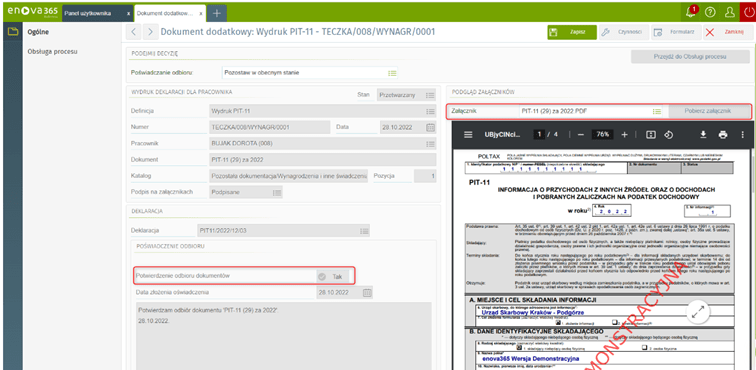756x370 pixels.
Task: Open the Formularz button
Action: pyautogui.click(x=675, y=32)
